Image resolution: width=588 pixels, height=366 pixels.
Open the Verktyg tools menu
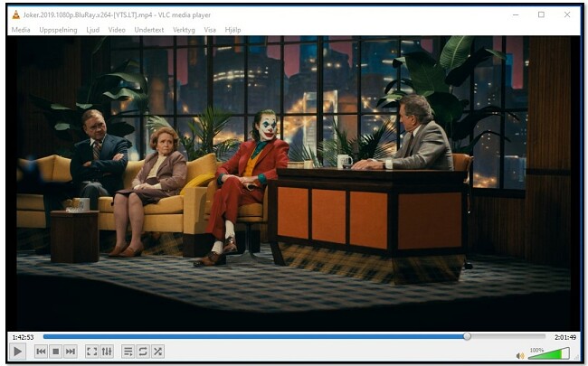[184, 30]
